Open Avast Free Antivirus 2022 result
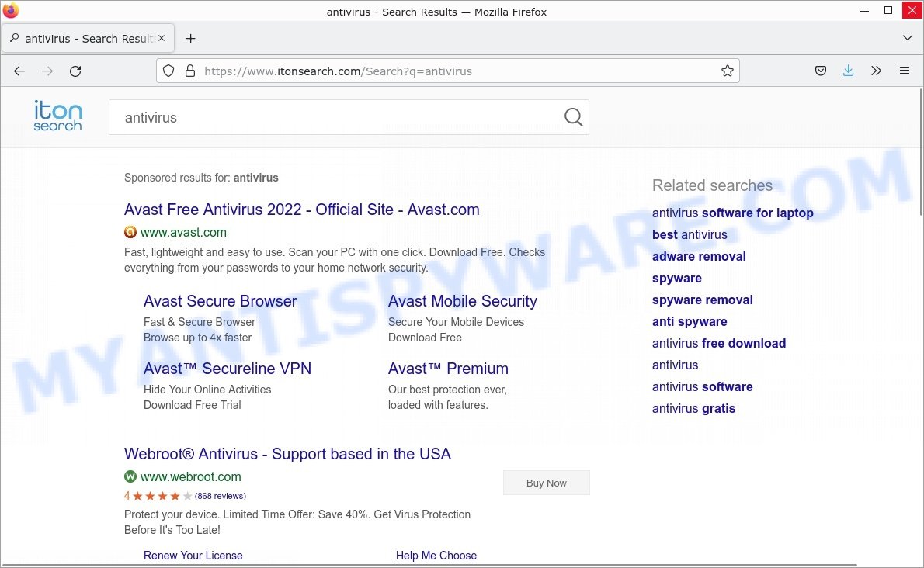The width and height of the screenshot is (924, 568). pos(302,210)
